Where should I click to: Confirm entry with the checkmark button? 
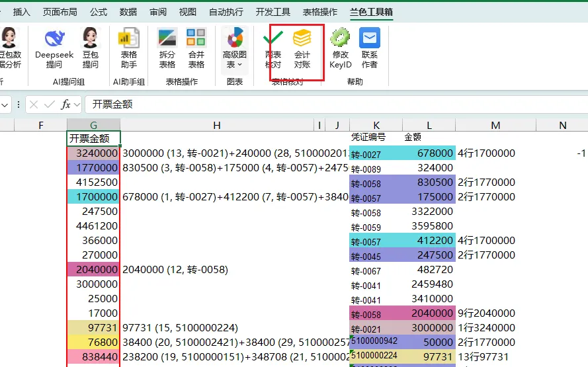click(x=49, y=104)
